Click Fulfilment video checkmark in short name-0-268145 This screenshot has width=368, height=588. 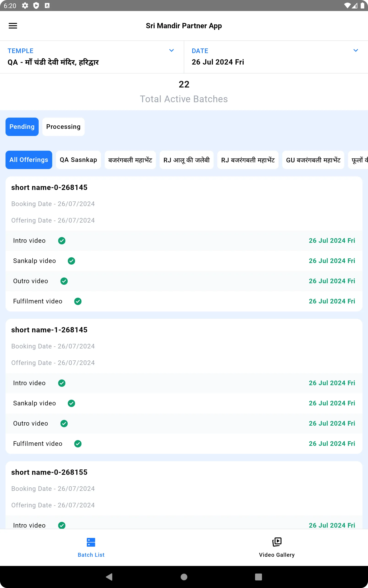(x=78, y=301)
